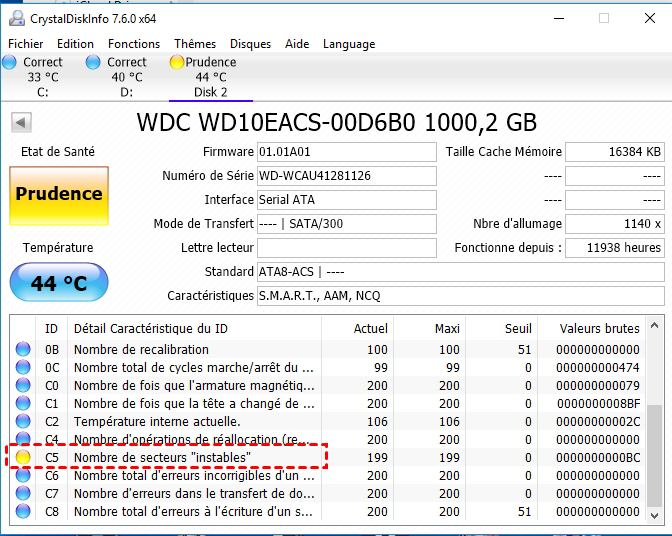This screenshot has height=536, width=672.
Task: Click the blue status dot of row C2
Action: click(x=23, y=421)
